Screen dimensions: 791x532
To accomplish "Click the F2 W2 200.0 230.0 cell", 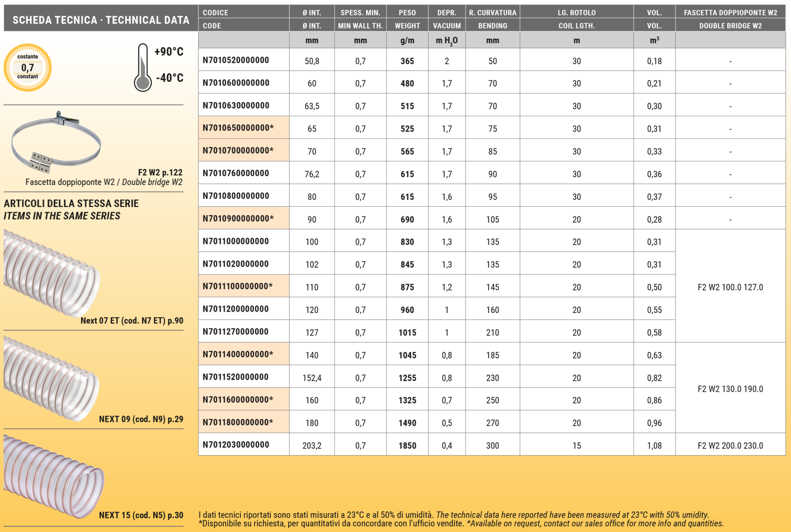I will [x=730, y=445].
